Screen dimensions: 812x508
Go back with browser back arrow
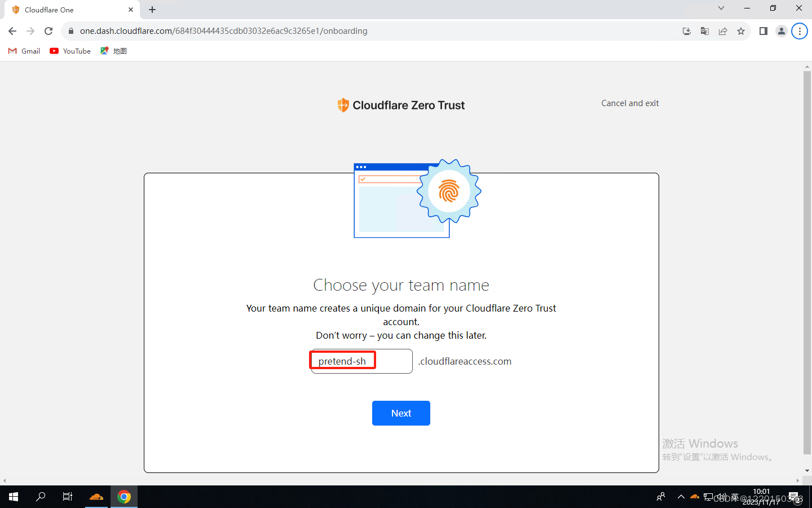pyautogui.click(x=12, y=31)
